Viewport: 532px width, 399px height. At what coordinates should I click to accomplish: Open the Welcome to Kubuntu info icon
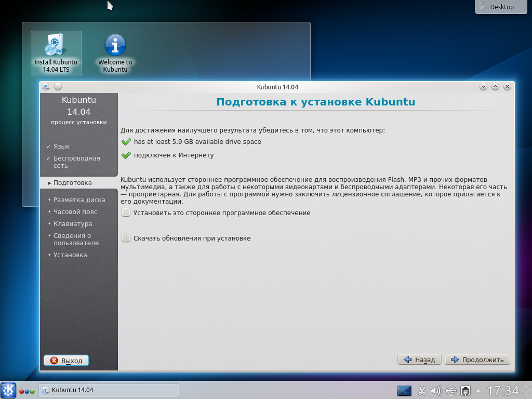pos(115,54)
